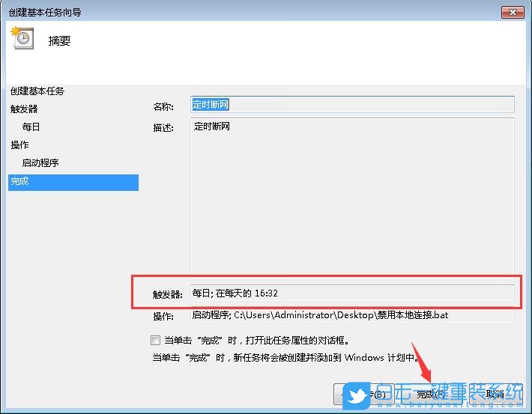Select the 操作 step in sidebar
Image resolution: width=532 pixels, height=414 pixels.
click(x=19, y=144)
